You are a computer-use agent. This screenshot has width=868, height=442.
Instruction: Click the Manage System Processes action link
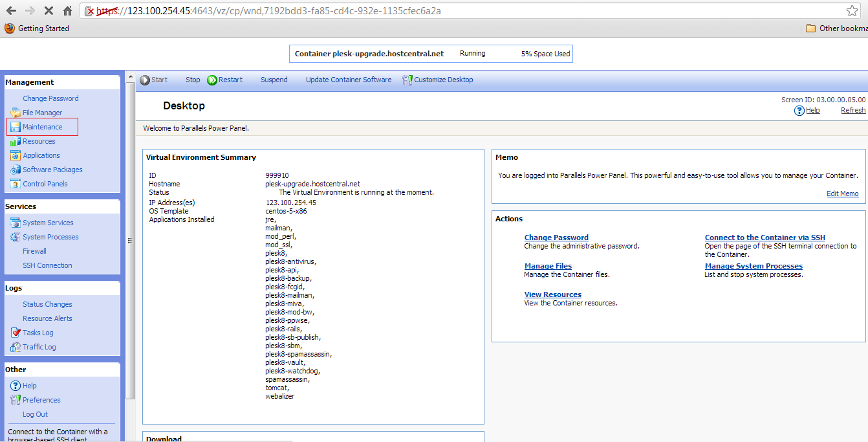tap(754, 266)
